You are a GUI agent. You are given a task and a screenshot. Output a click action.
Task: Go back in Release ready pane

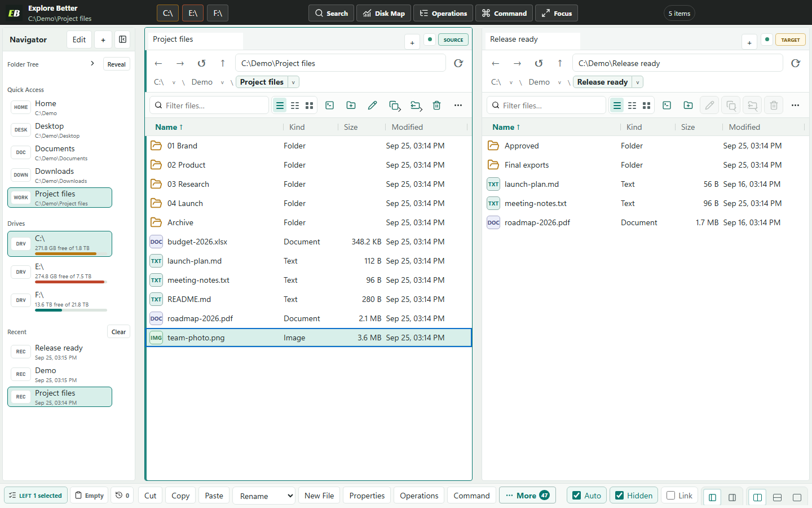tap(496, 63)
